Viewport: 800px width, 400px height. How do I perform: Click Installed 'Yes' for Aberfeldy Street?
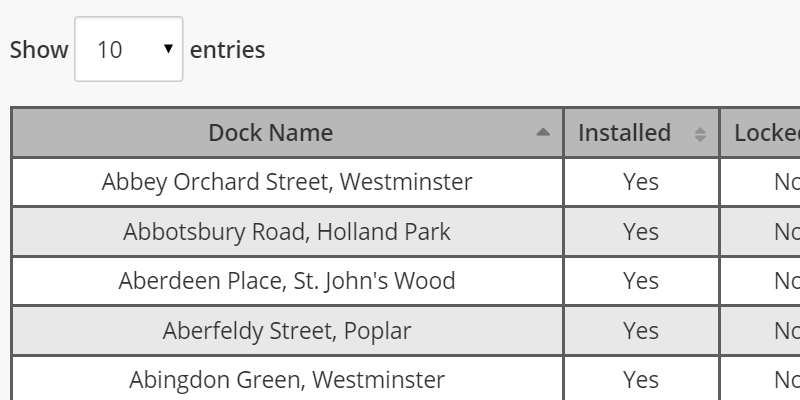pos(641,331)
